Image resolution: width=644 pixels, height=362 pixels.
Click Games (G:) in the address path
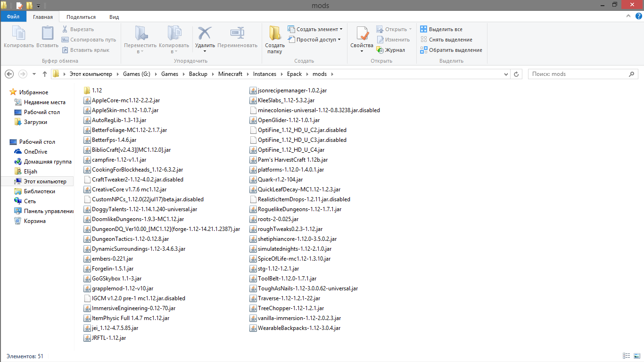(x=137, y=74)
